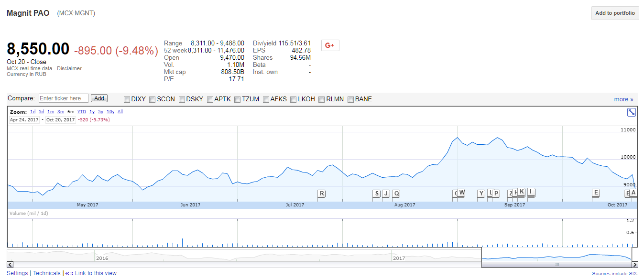The height and width of the screenshot is (279, 644).
Task: Choose the 5y zoom range
Action: click(x=100, y=112)
